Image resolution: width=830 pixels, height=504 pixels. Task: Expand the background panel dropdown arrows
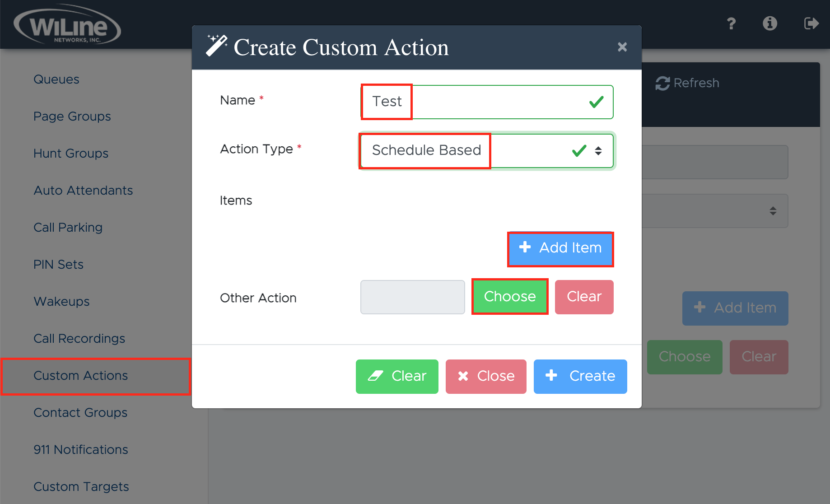773,211
